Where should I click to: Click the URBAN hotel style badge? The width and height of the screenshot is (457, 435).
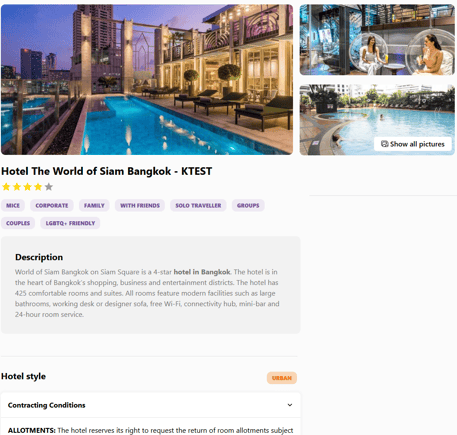coord(282,378)
